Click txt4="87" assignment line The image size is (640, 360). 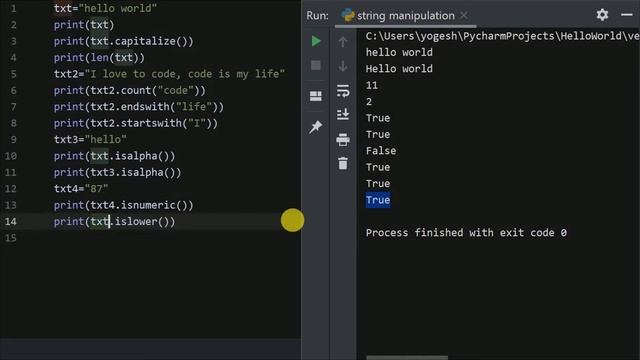(81, 189)
